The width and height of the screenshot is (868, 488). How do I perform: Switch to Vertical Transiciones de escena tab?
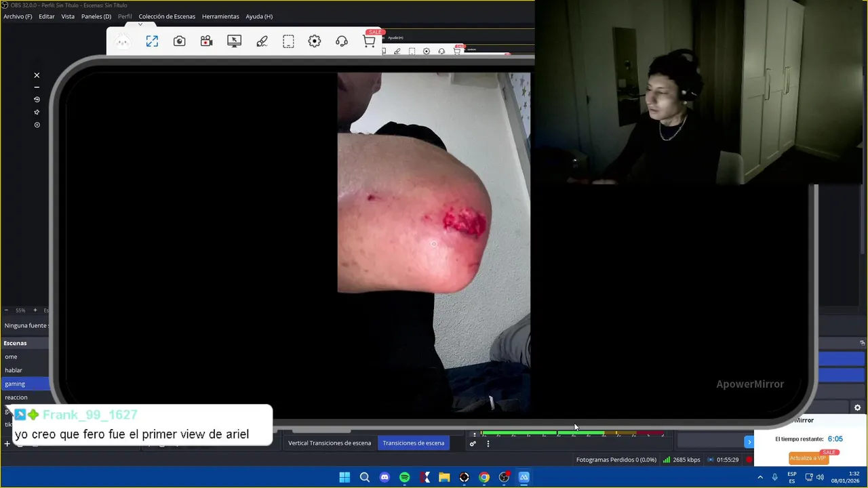[330, 443]
